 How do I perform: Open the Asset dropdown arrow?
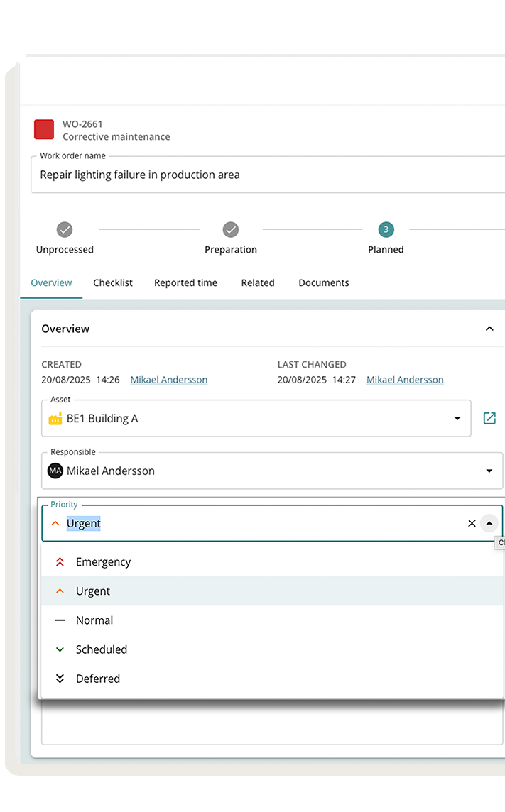[457, 419]
